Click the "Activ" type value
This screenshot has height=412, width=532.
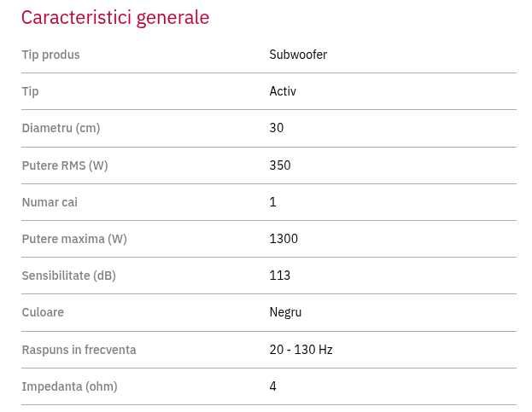tap(283, 91)
